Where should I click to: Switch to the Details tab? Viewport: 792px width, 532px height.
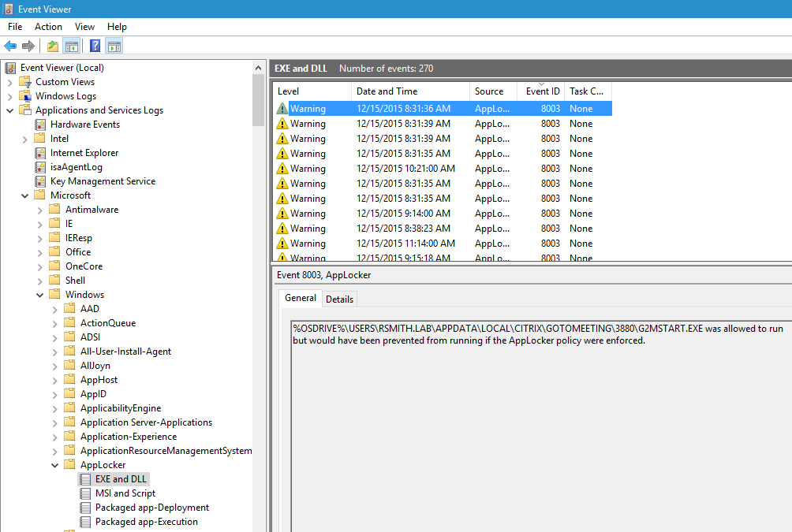[x=339, y=299]
